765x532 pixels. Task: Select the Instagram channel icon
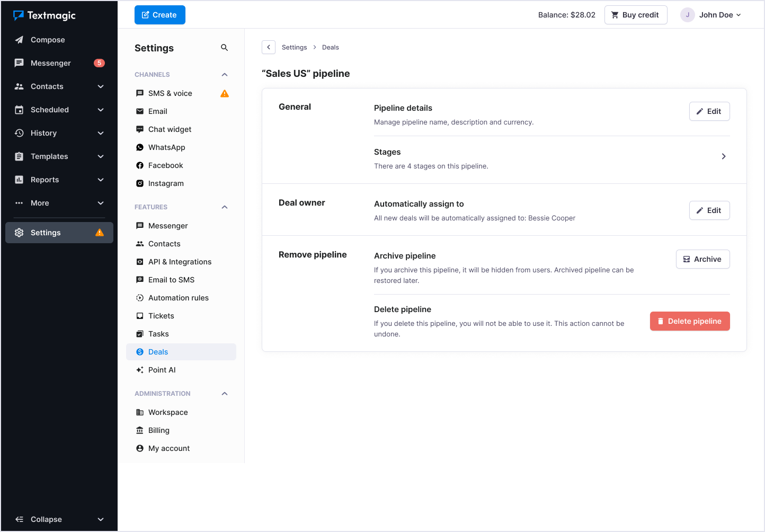(139, 183)
